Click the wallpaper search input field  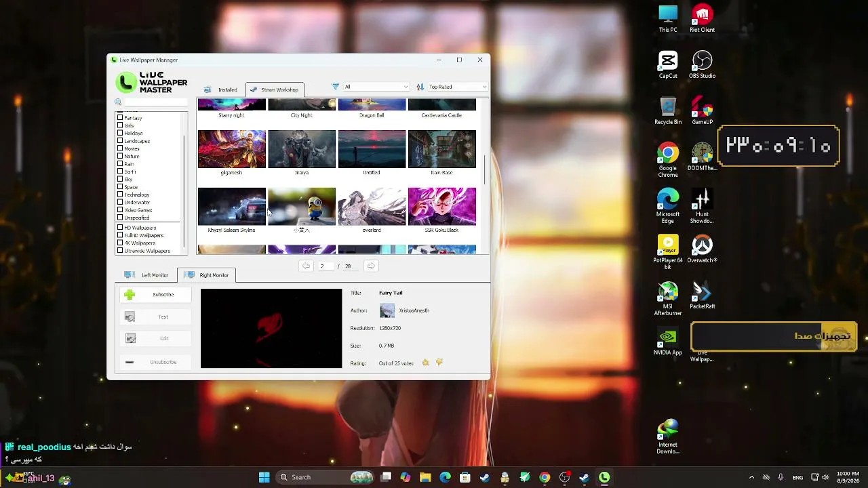click(x=155, y=102)
